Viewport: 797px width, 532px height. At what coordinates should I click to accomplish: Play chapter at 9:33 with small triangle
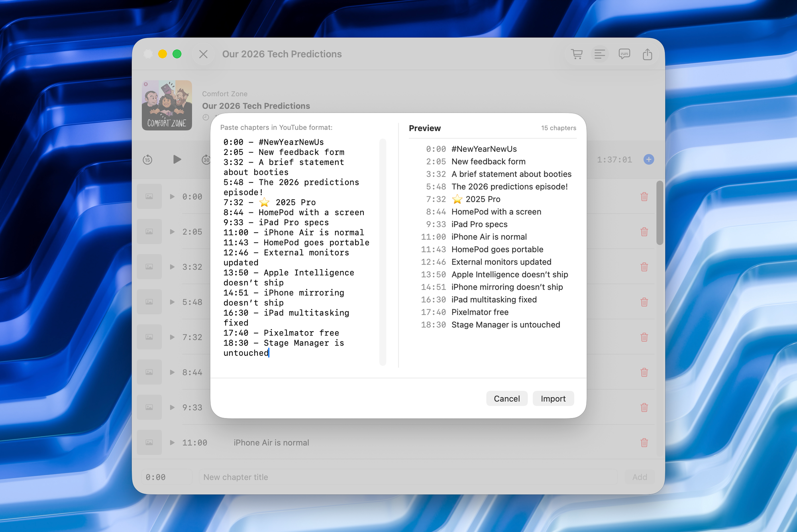pyautogui.click(x=172, y=407)
